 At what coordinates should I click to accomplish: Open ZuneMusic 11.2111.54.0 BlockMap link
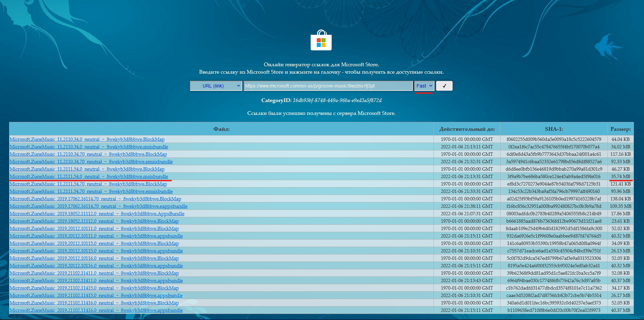(x=87, y=169)
